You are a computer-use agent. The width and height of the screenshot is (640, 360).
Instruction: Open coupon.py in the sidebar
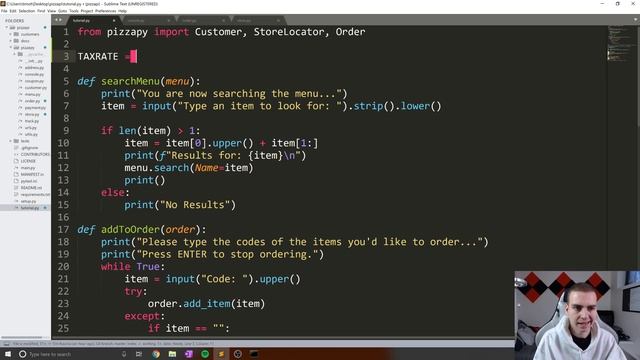(34, 81)
